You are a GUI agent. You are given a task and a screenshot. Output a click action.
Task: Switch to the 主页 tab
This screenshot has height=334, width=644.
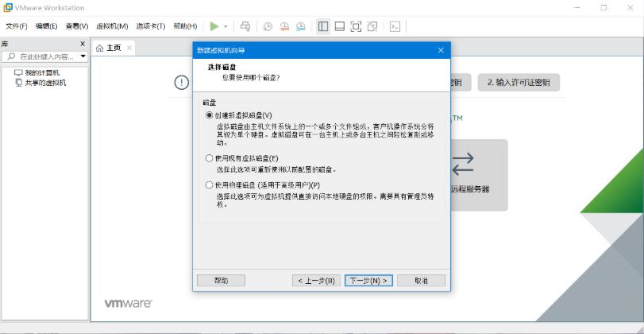114,49
